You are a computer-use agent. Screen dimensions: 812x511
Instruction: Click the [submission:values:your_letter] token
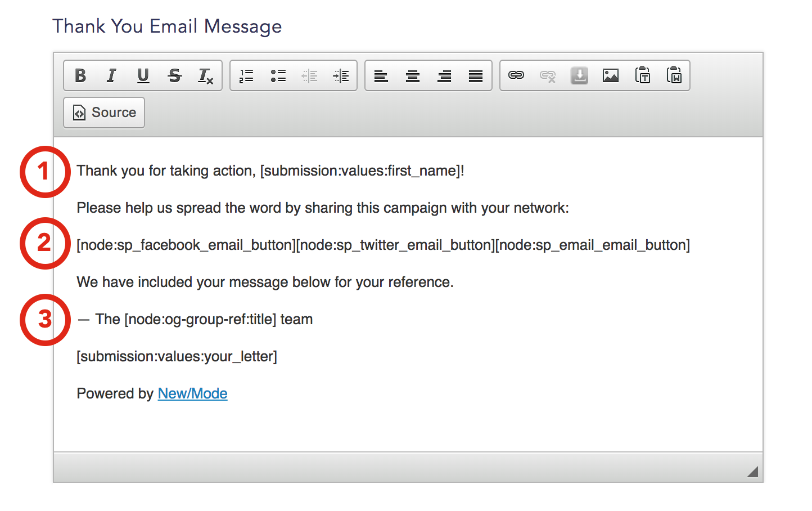[177, 356]
